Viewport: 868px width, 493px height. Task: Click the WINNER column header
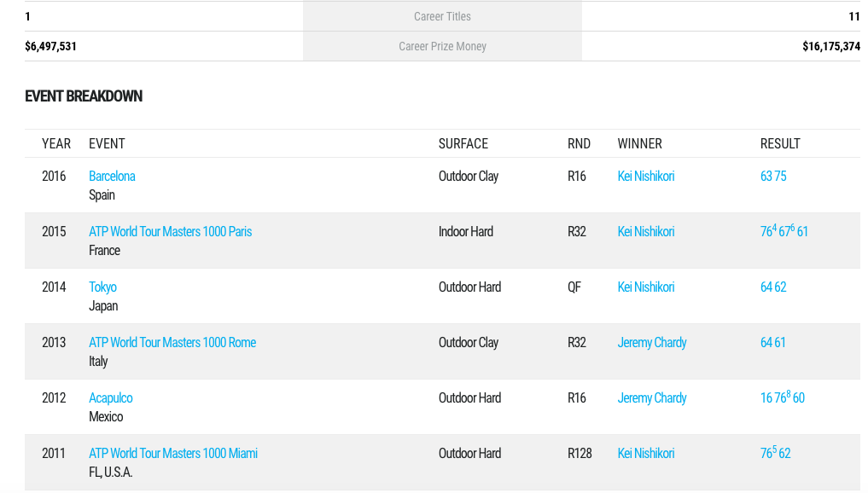(x=639, y=143)
